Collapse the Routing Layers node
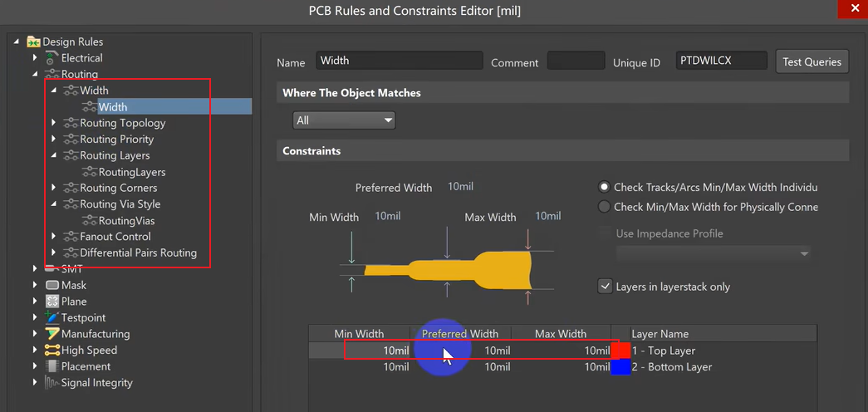 tap(54, 155)
